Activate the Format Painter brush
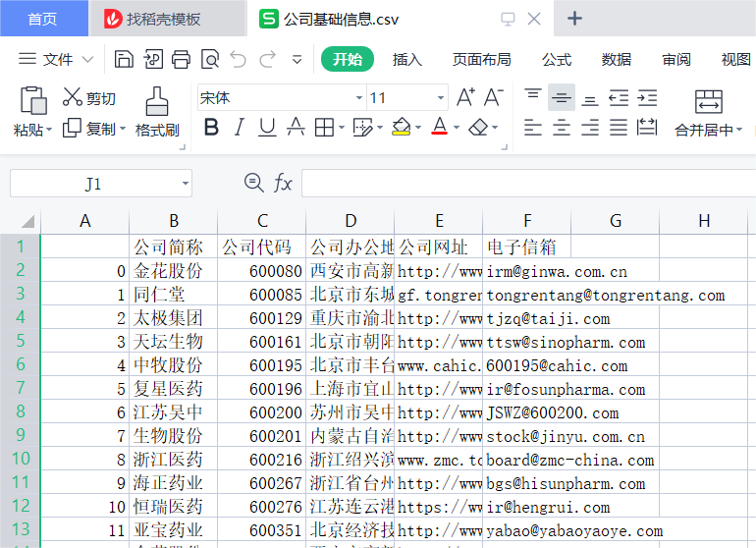756x548 pixels. click(x=157, y=101)
